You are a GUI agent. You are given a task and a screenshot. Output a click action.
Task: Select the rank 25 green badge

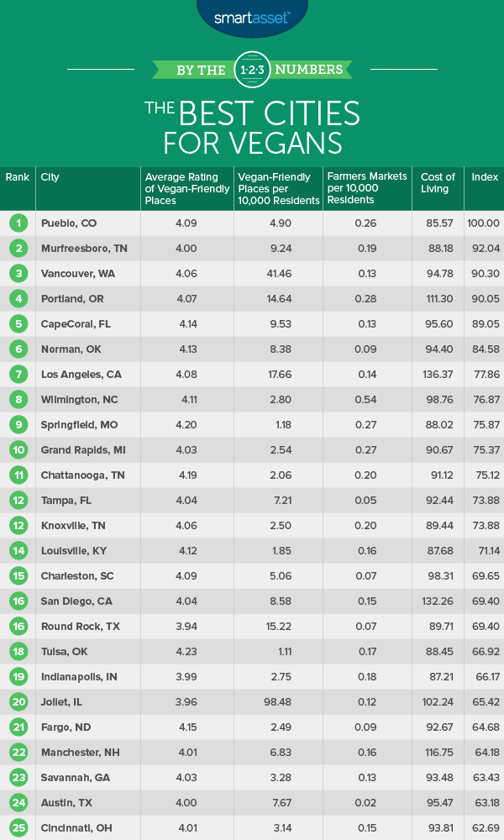click(x=17, y=827)
